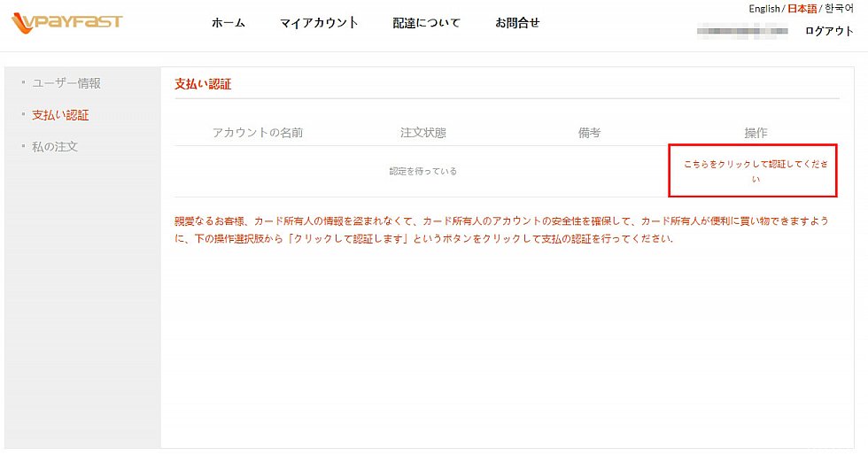Select 支払い認証 in the sidebar
Screen dimensions: 868x456
point(60,115)
